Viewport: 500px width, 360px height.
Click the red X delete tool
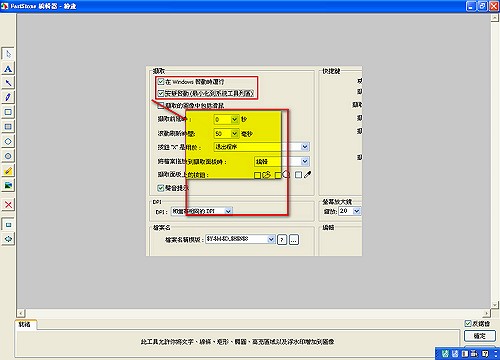click(x=8, y=204)
